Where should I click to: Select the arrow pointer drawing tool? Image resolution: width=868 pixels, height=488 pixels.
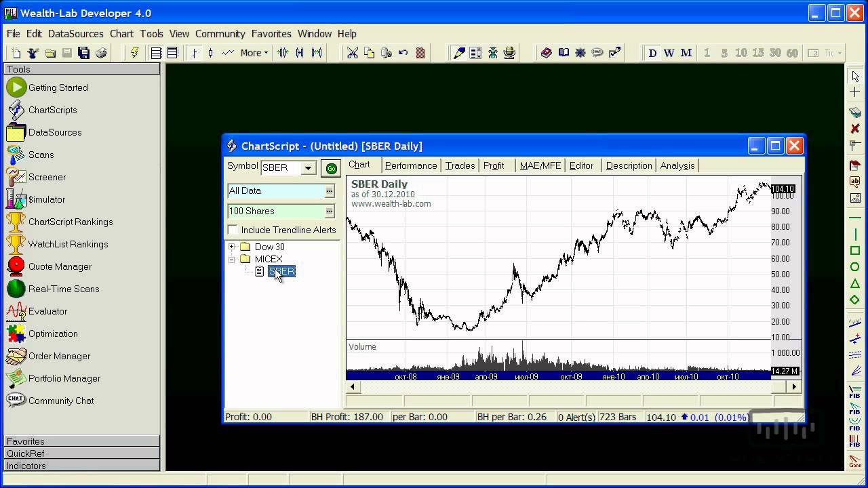[x=855, y=77]
